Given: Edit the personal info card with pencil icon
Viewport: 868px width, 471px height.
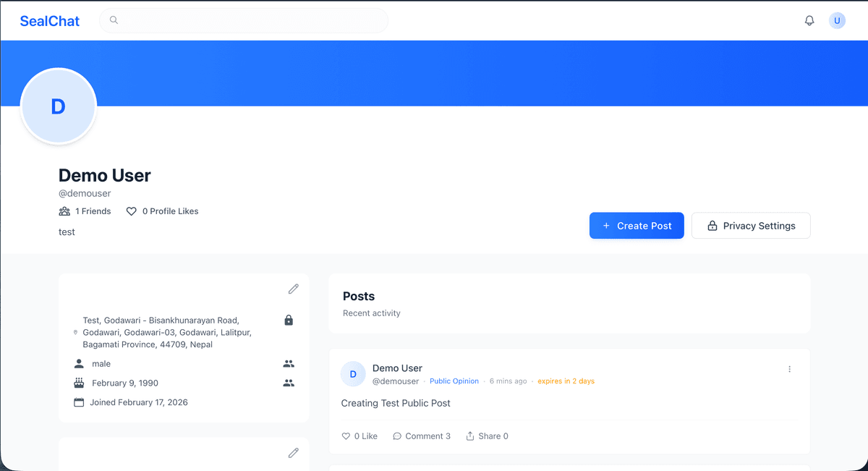Looking at the screenshot, I should point(293,289).
